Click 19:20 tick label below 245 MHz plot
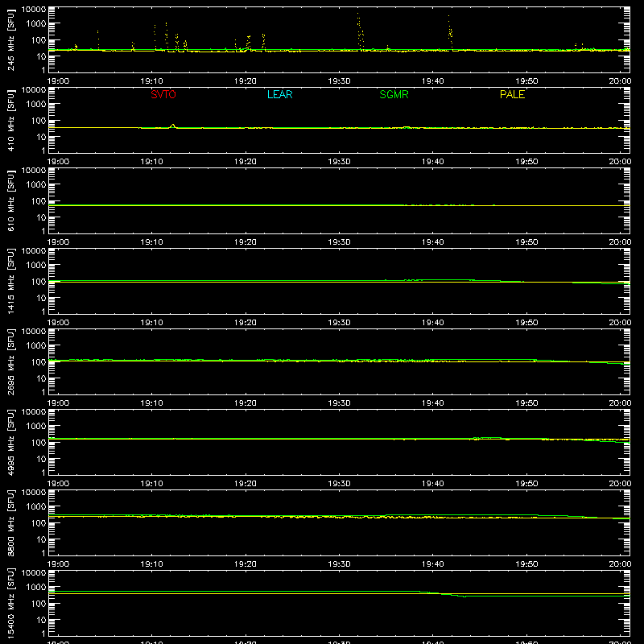The image size is (644, 644). (246, 81)
